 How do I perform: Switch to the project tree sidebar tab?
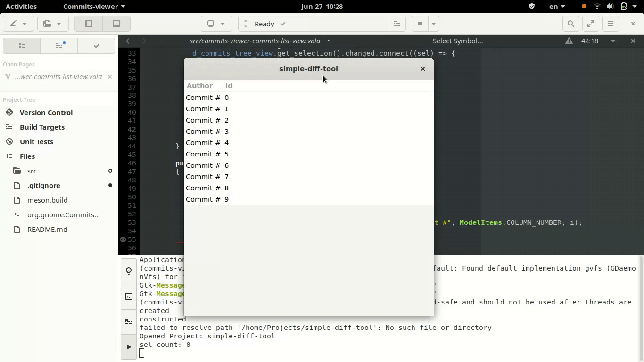pyautogui.click(x=21, y=46)
